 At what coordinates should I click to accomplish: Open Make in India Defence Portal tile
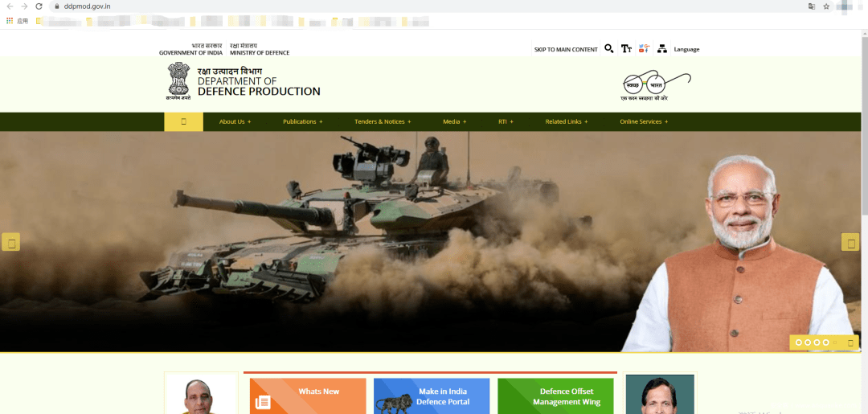pyautogui.click(x=432, y=396)
